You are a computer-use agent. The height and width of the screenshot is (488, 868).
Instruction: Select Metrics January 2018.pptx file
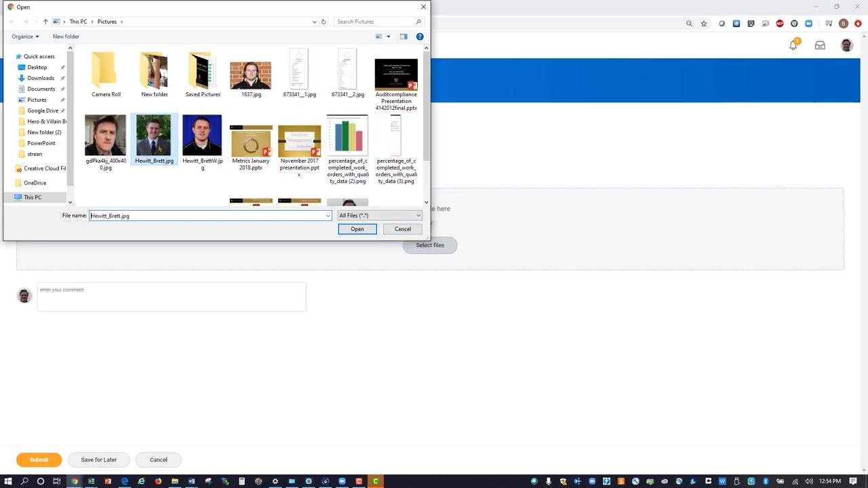pos(251,147)
